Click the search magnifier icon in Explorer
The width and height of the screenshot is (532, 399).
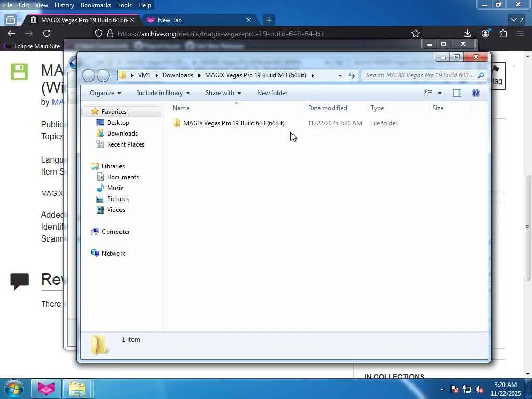point(481,75)
